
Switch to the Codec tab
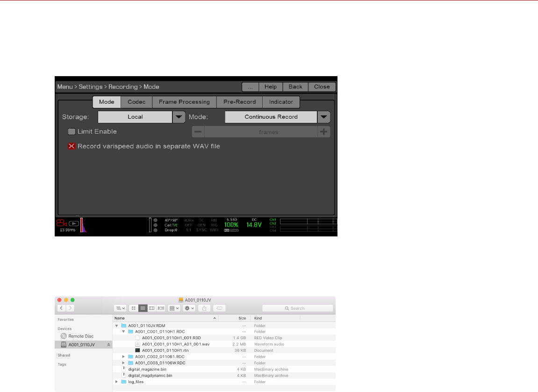pos(136,102)
